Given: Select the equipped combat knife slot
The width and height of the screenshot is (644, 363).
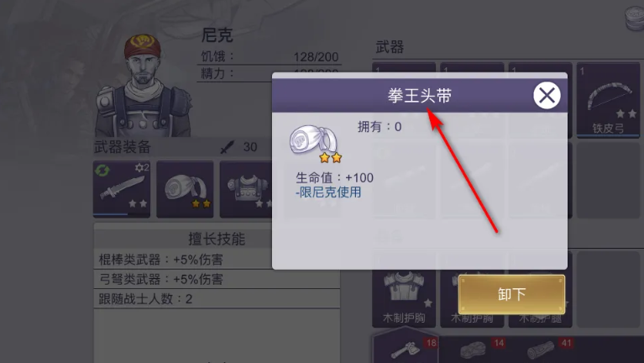Looking at the screenshot, I should [x=122, y=189].
